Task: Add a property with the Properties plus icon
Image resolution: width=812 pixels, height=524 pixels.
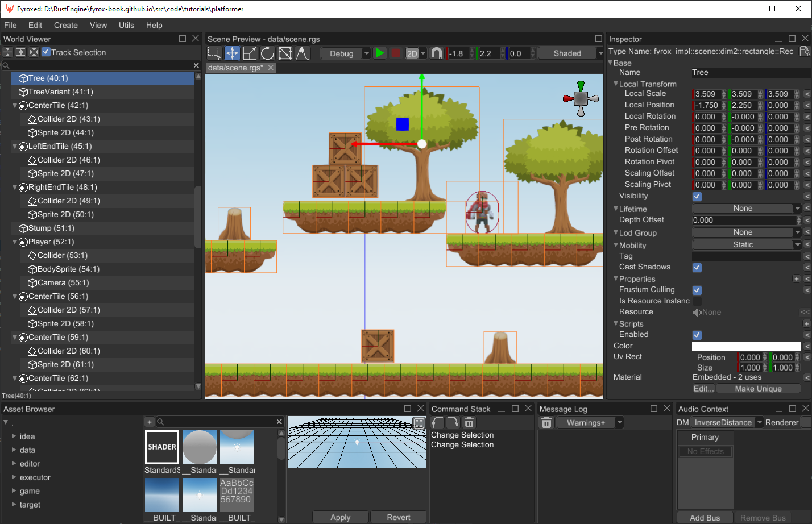Action: point(796,278)
